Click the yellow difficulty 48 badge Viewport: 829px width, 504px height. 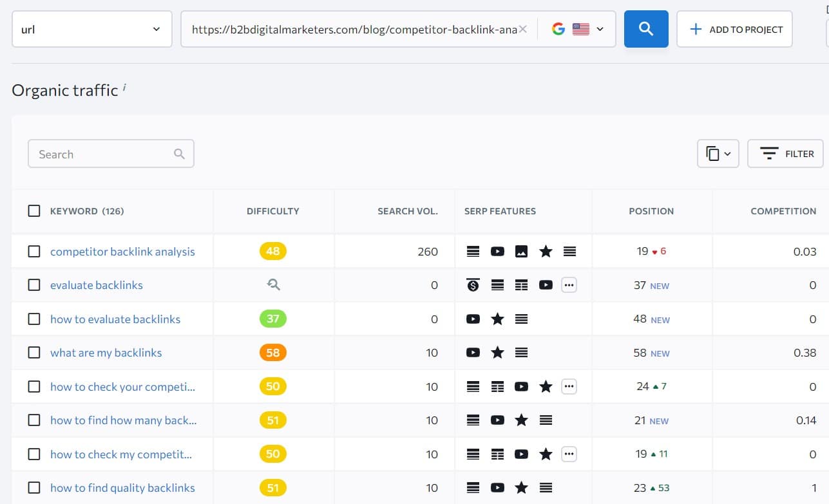tap(273, 252)
